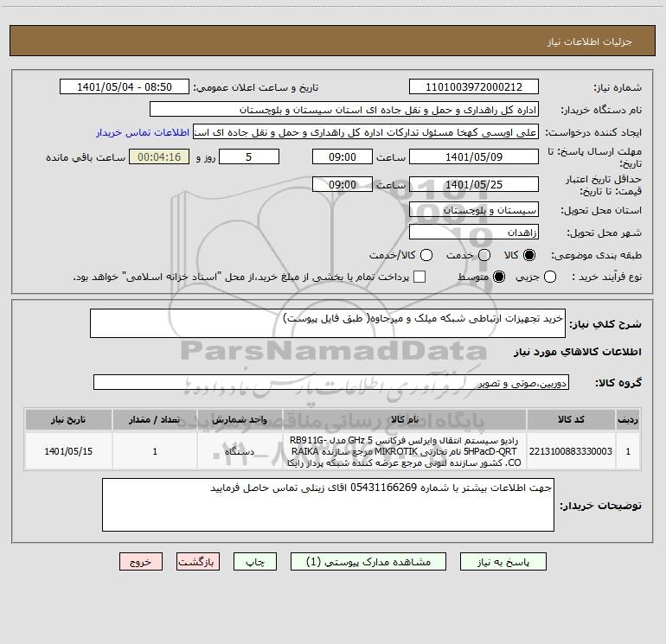
Task: Select the کالا/خدمت radio button
Action: [x=426, y=255]
